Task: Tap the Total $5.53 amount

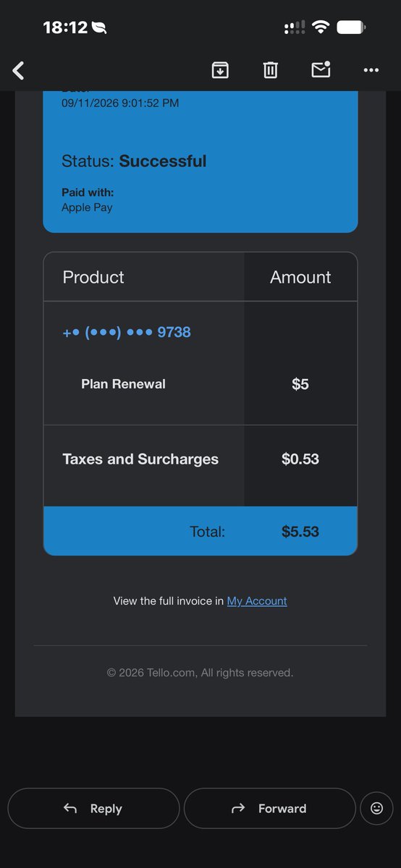Action: coord(300,532)
